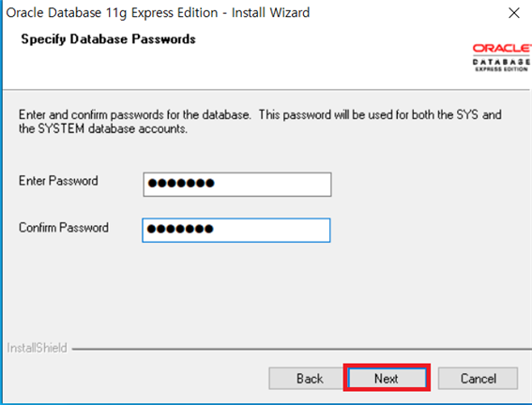Click the Next button

387,378
